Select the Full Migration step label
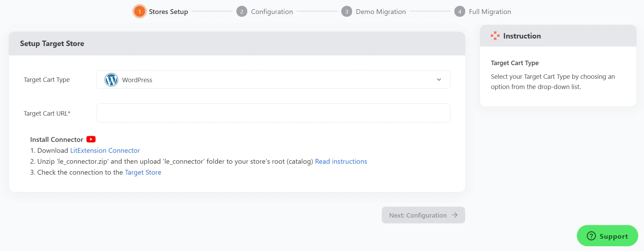 490,12
